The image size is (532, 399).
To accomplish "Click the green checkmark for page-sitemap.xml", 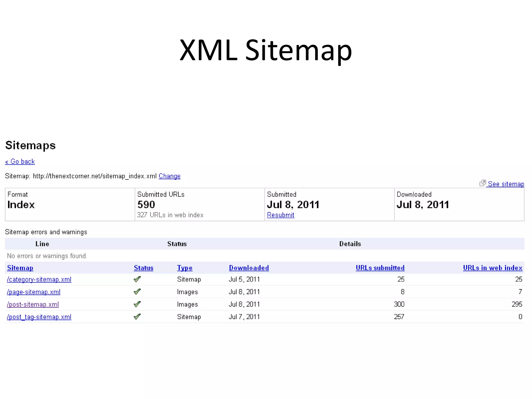I will 137,291.
